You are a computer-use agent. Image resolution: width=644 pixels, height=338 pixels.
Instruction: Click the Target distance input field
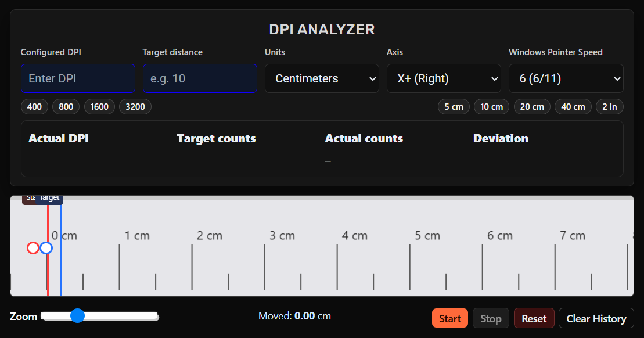point(200,78)
